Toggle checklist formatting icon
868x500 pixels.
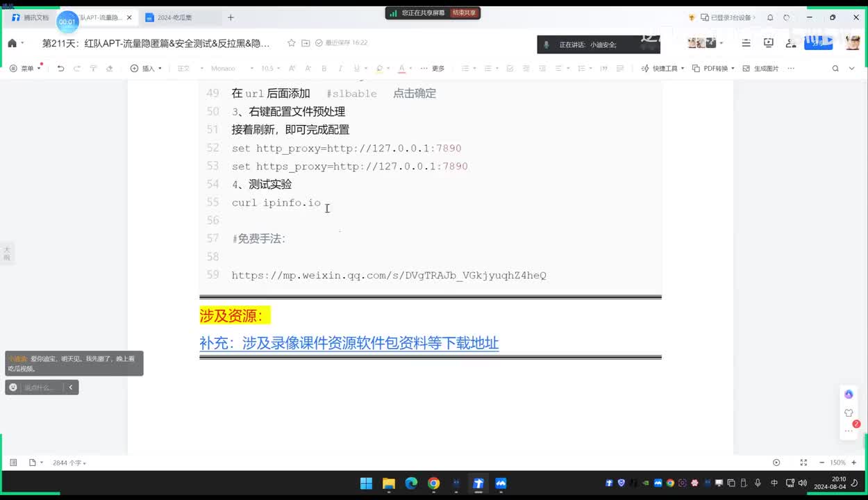tap(510, 68)
